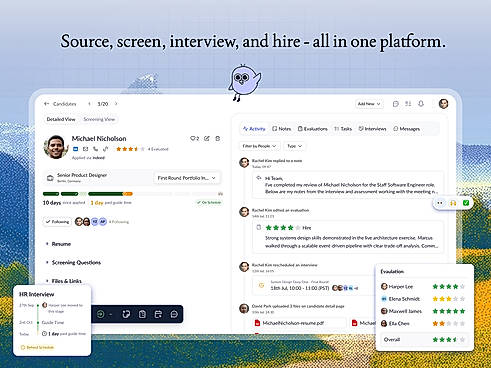Open the Senior Product Designer job
Image resolution: width=491 pixels, height=368 pixels.
(x=82, y=177)
